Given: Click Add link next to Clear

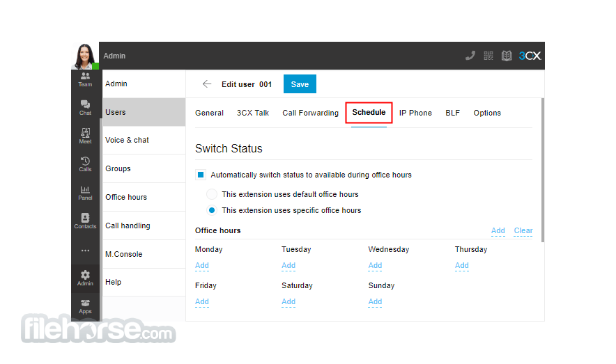Looking at the screenshot, I should click(x=498, y=230).
